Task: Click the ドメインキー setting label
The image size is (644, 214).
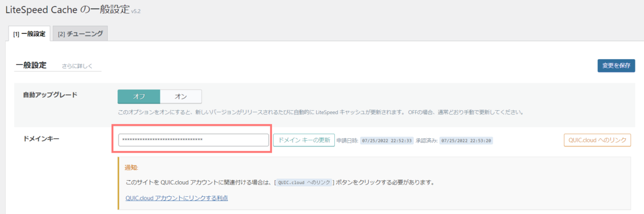Action: tap(41, 139)
